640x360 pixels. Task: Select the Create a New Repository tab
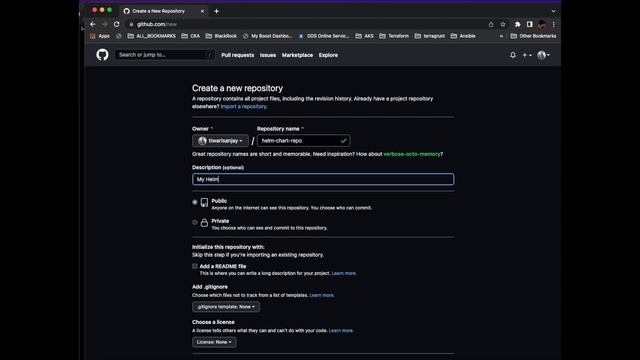pyautogui.click(x=163, y=11)
